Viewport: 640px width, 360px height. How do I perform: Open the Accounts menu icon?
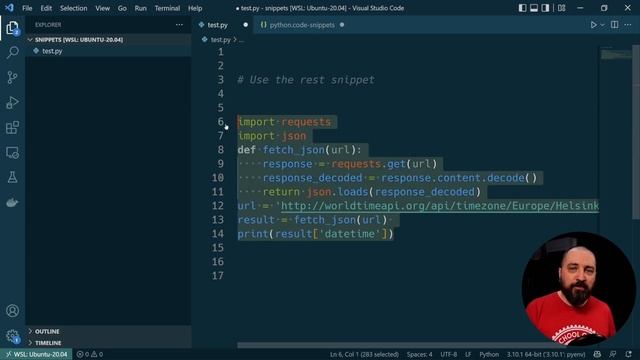12,311
